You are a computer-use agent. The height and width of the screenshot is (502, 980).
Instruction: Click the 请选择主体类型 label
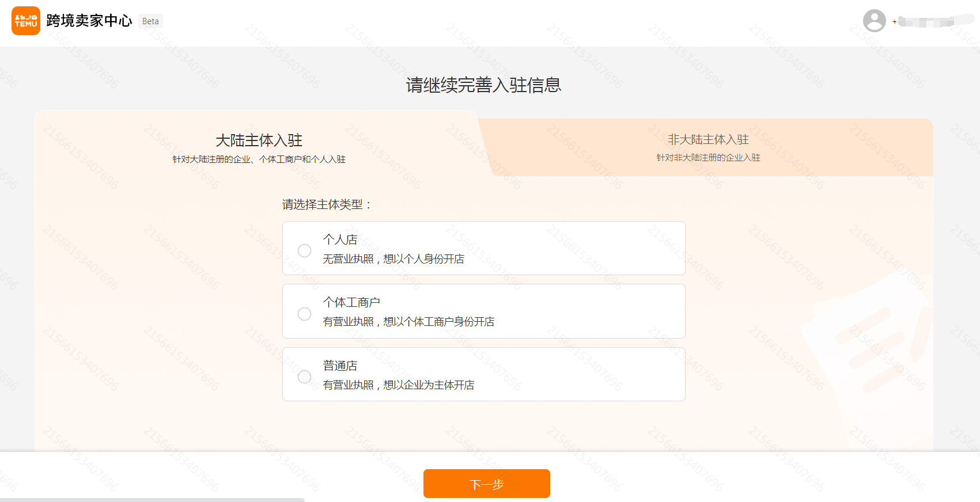click(x=327, y=204)
